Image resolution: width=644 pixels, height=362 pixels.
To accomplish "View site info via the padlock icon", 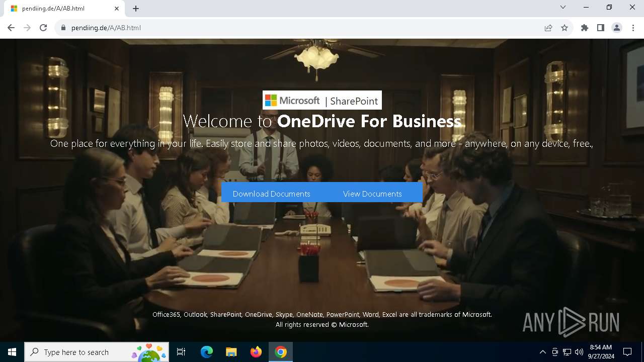I will 63,28.
